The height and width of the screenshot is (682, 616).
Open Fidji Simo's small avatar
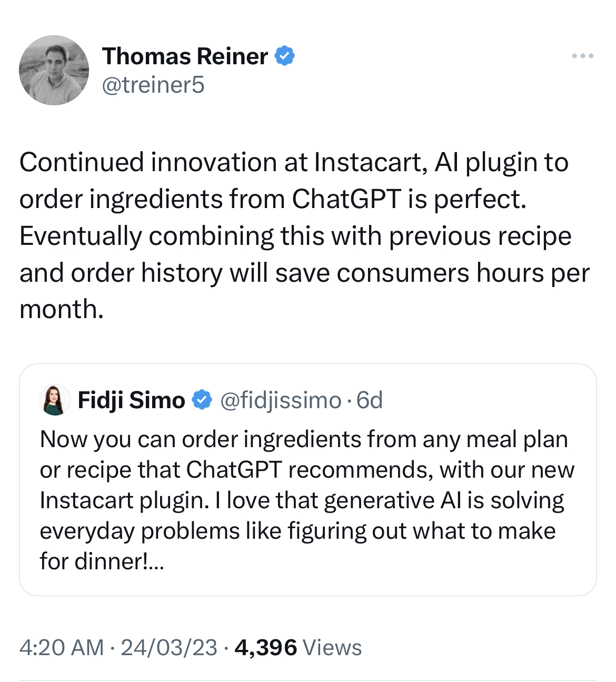click(55, 400)
